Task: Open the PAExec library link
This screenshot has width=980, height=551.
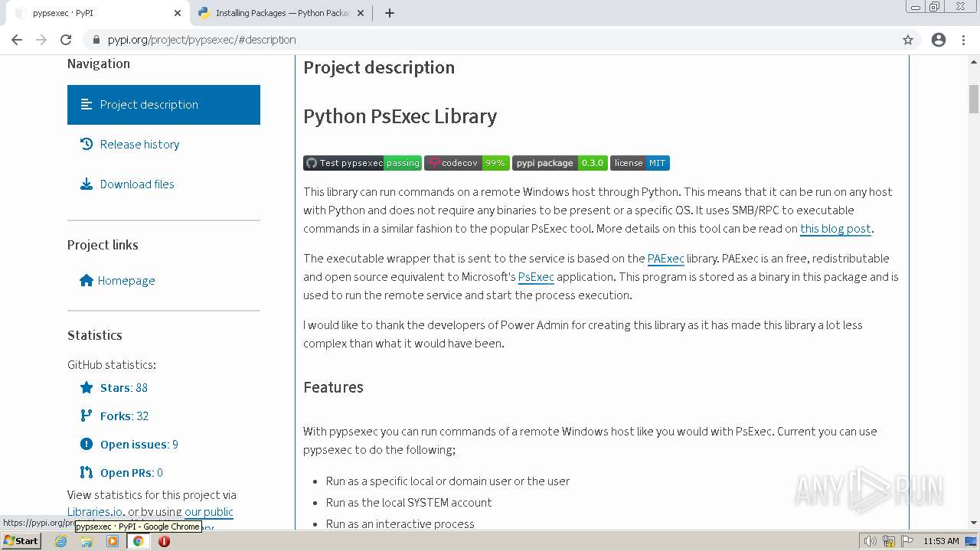Action: (x=665, y=259)
